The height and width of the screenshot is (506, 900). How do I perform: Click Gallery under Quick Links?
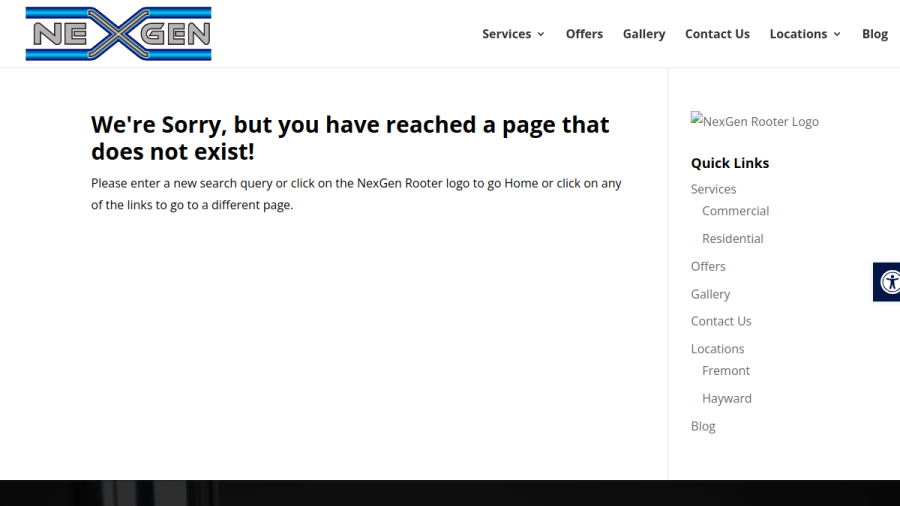[710, 294]
